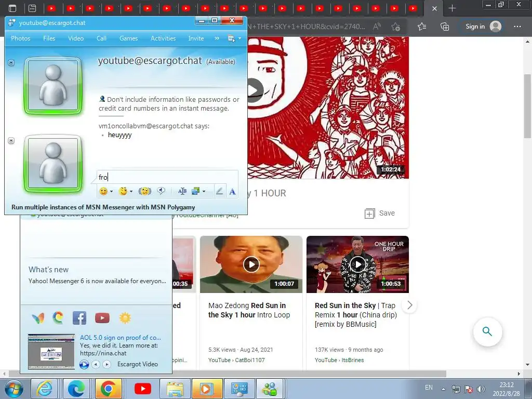The height and width of the screenshot is (399, 532).
Task: Open the Mao Zedong video thumbnail
Action: 251,264
